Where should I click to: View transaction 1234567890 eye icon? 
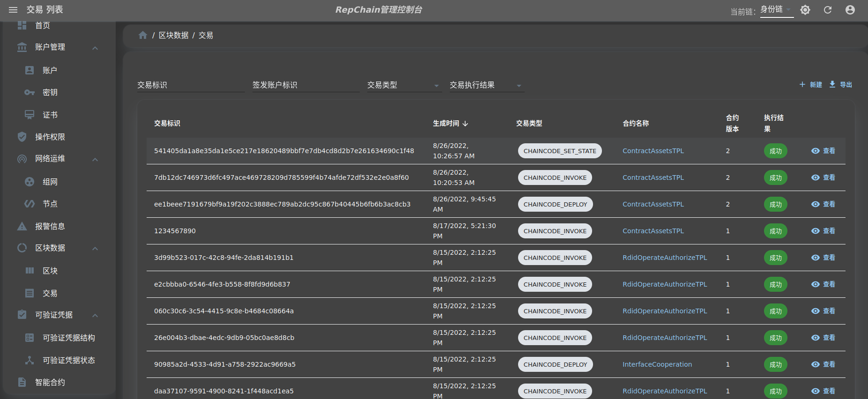[x=816, y=231]
